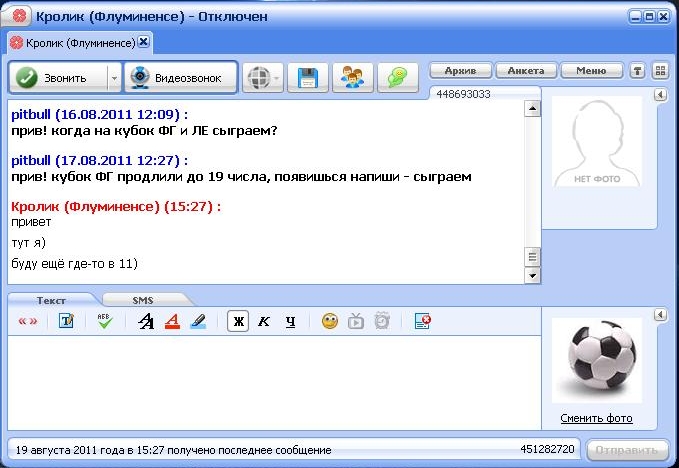Click inside the message input area
The height and width of the screenshot is (468, 679).
[274, 383]
